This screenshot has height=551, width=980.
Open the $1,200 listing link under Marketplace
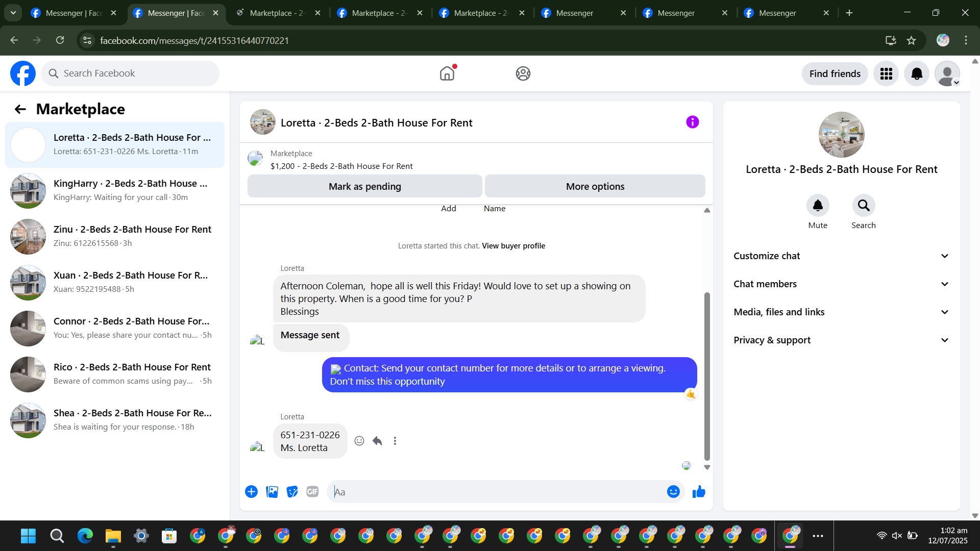[x=341, y=166]
